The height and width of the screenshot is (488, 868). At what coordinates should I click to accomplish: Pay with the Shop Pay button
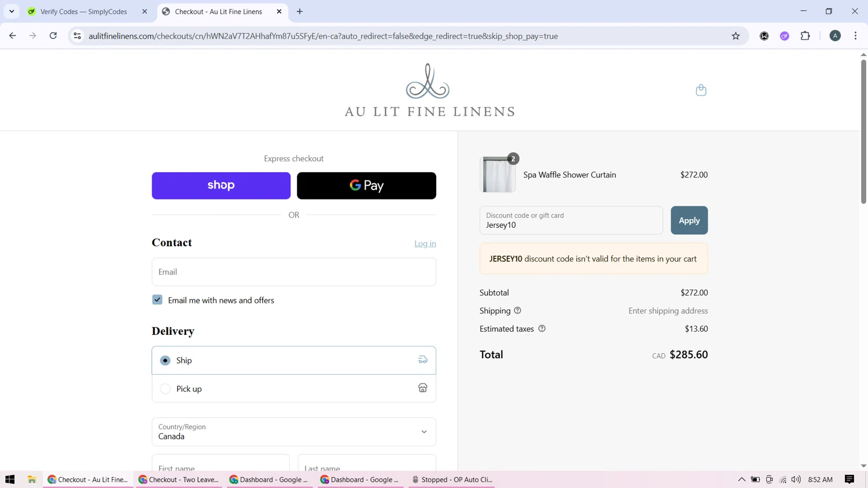tap(221, 186)
